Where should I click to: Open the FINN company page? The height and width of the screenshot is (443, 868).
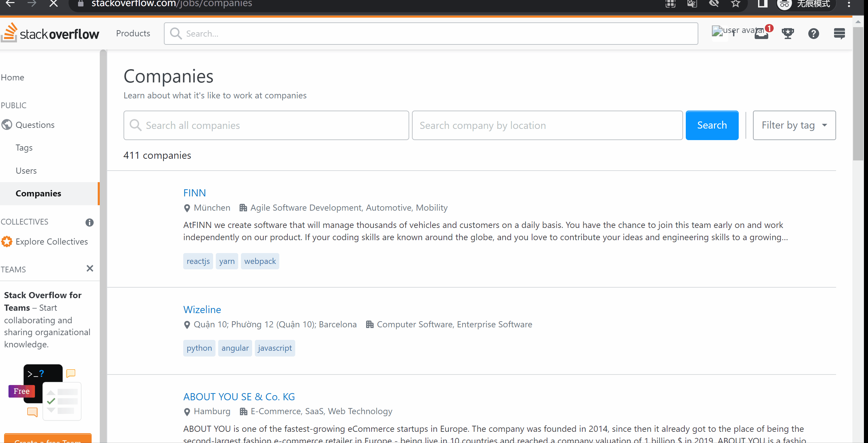[x=194, y=193]
